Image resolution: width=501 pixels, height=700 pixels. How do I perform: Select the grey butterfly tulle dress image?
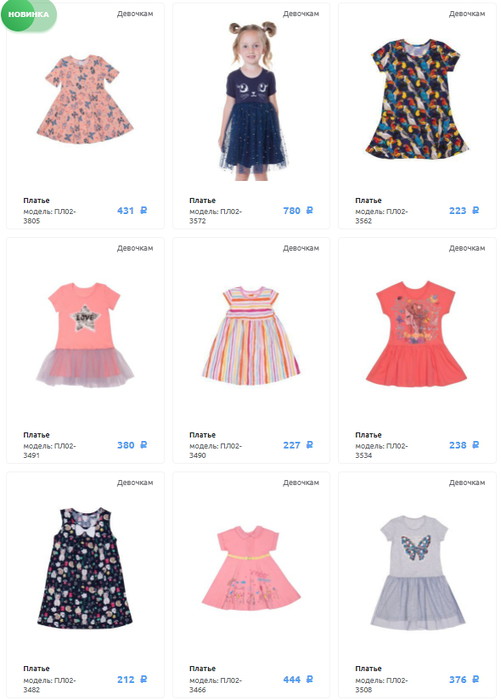click(x=418, y=572)
